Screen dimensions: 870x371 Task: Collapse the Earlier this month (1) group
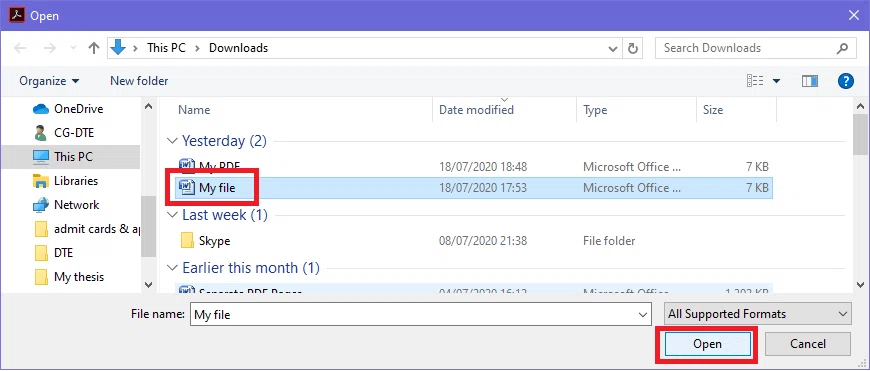(173, 268)
